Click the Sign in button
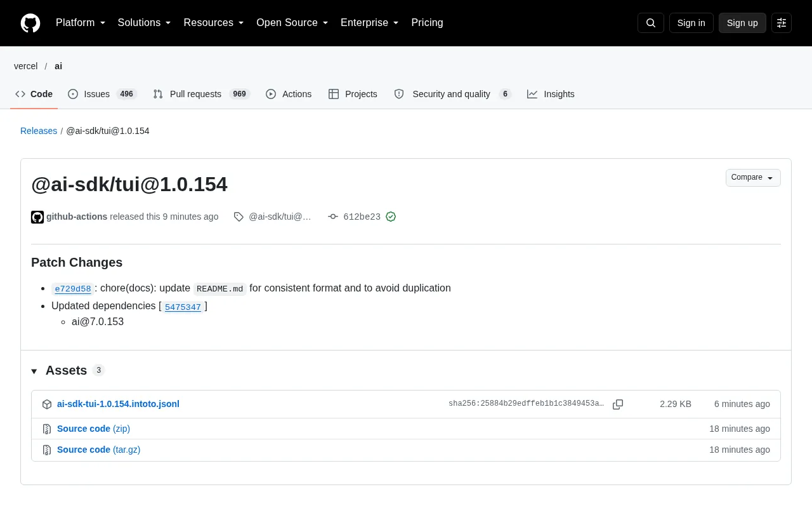This screenshot has height=508, width=812. [x=691, y=23]
